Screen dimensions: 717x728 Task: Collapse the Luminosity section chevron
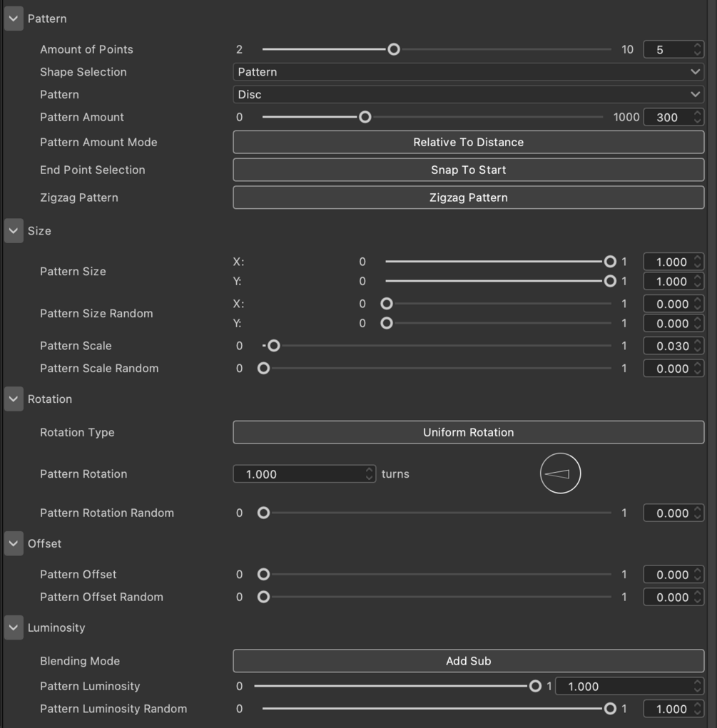click(x=14, y=627)
